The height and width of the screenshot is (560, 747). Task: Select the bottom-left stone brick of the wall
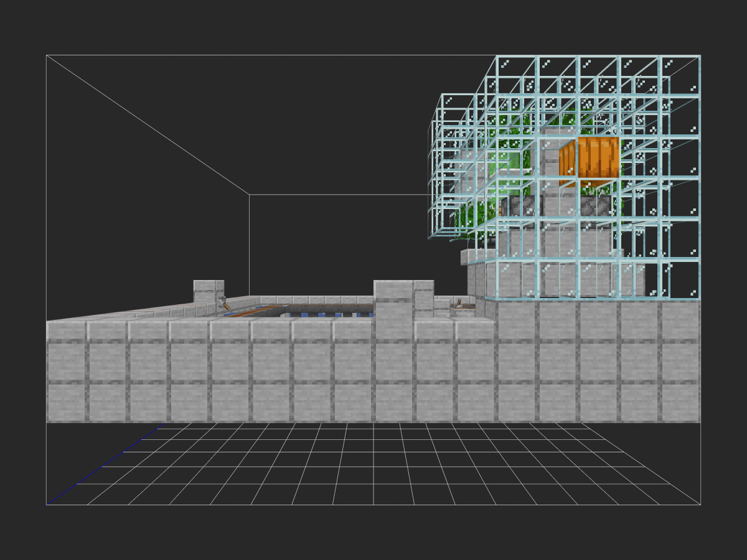(67, 403)
